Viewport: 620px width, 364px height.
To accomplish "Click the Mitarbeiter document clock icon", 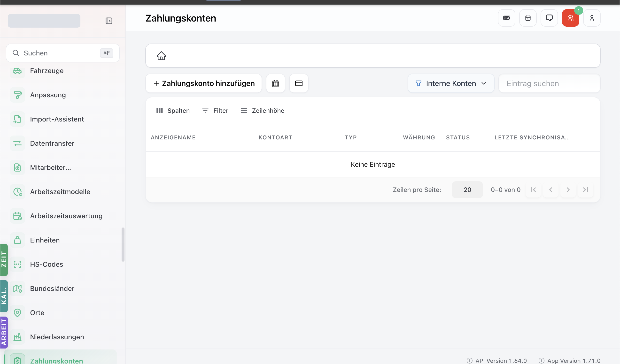I will pos(17,167).
